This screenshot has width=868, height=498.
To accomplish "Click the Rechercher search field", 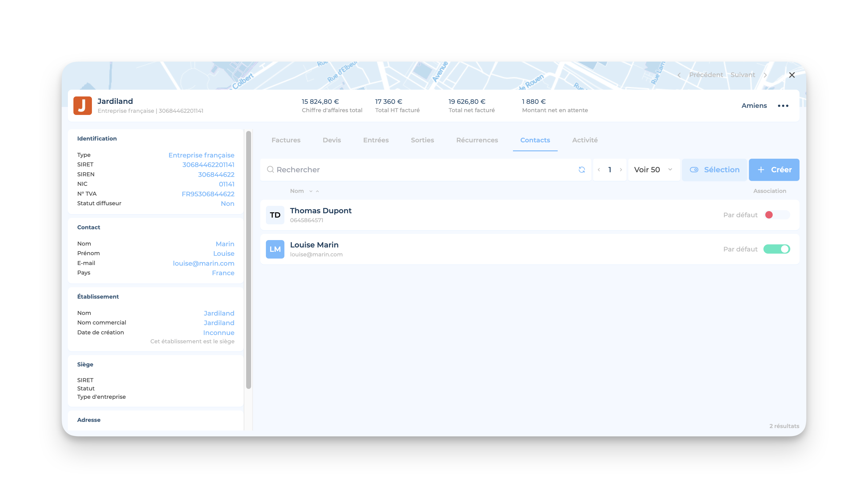I will (x=421, y=170).
